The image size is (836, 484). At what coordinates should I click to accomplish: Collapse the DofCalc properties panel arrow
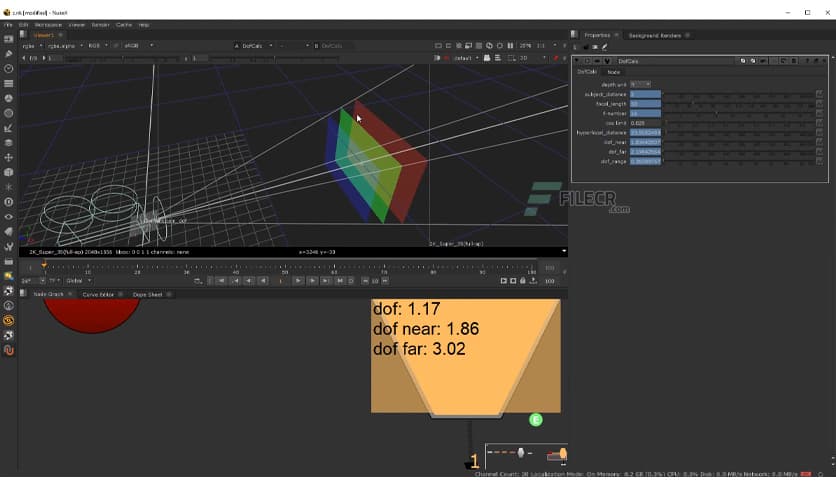[x=577, y=61]
